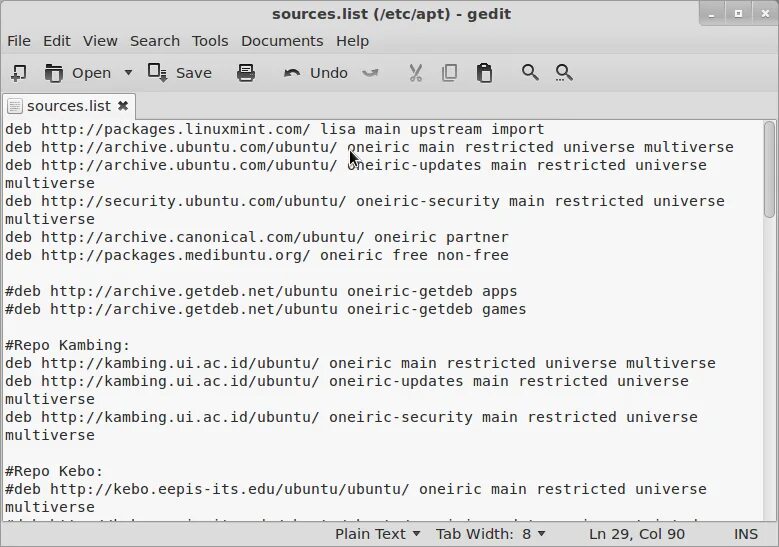Open the Tab Width selector
779x547 pixels.
tap(490, 534)
